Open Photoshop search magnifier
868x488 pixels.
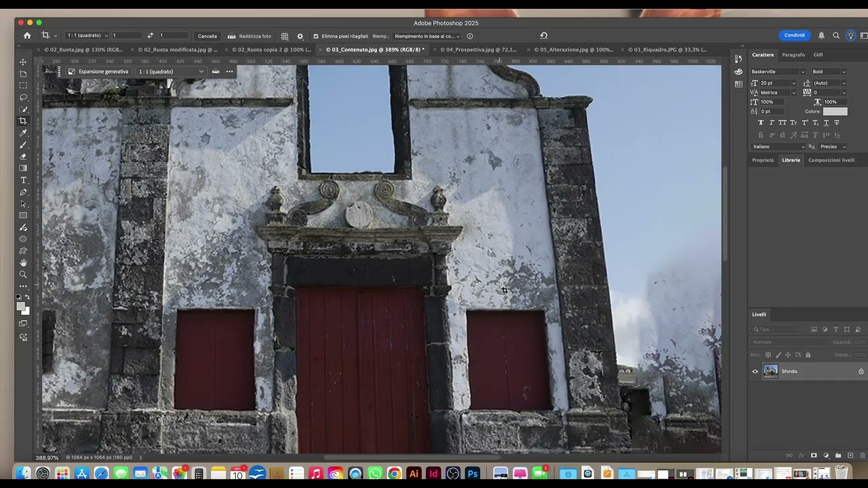[x=836, y=35]
